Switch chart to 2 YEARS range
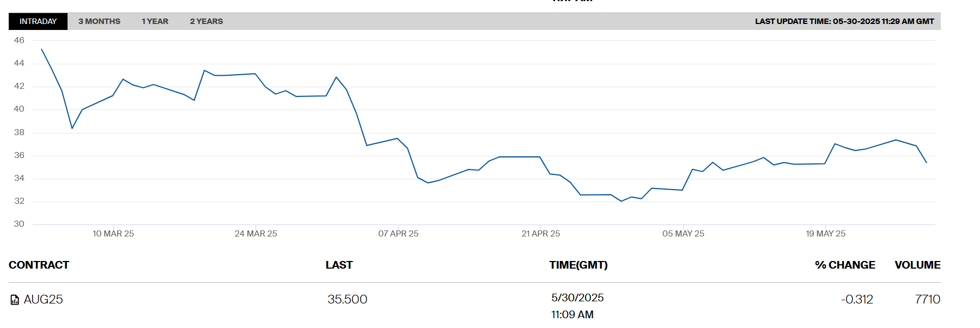 (x=206, y=21)
